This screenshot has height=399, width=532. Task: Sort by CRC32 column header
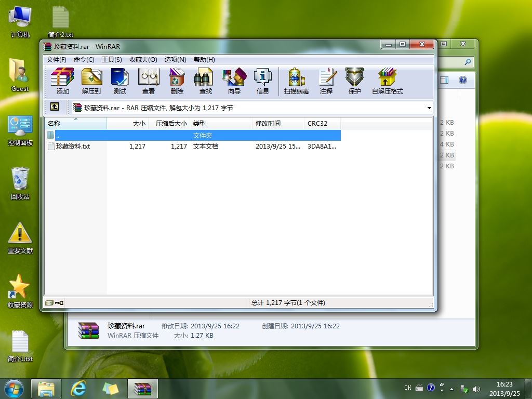coord(322,124)
